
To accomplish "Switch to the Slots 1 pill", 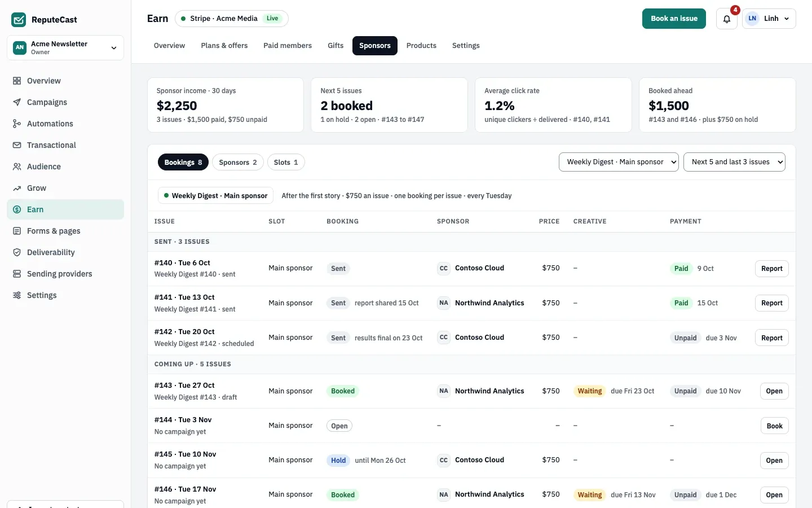I will coord(286,162).
